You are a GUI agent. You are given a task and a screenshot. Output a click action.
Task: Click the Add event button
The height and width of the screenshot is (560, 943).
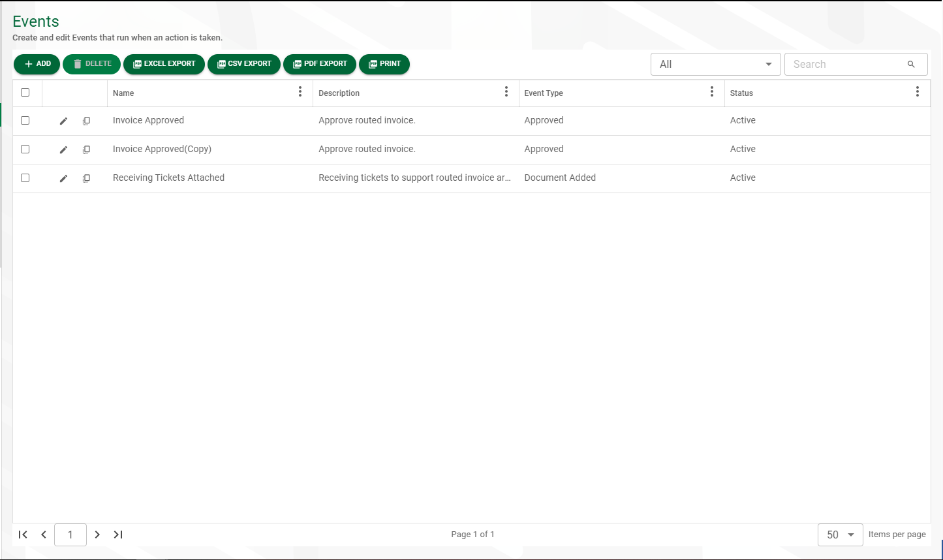coord(37,64)
